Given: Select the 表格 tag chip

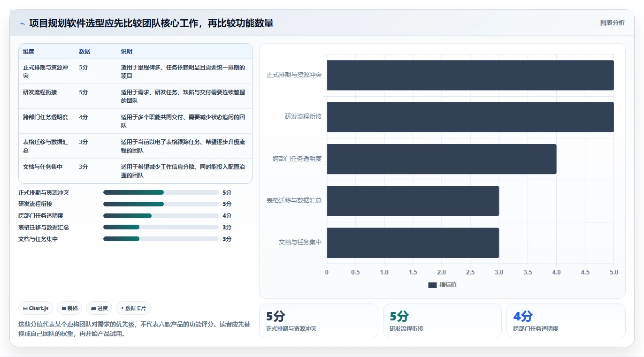Looking at the screenshot, I should click(69, 308).
